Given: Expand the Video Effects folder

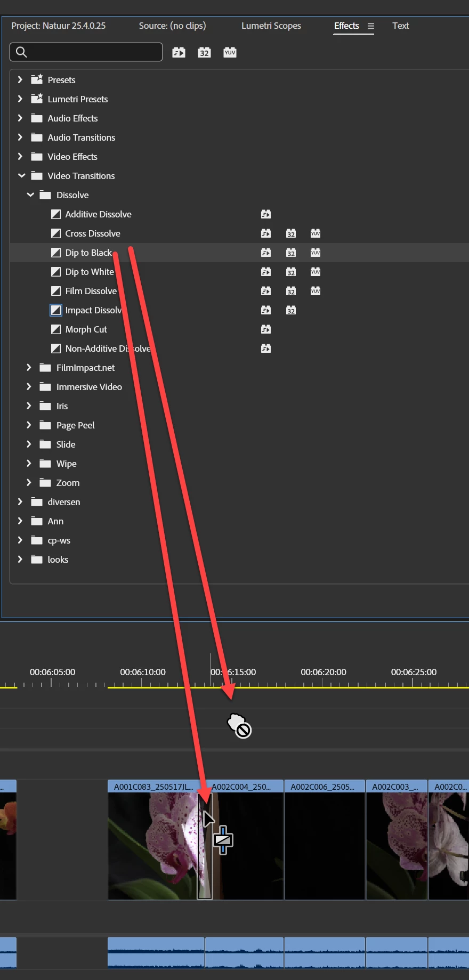Looking at the screenshot, I should click(20, 156).
